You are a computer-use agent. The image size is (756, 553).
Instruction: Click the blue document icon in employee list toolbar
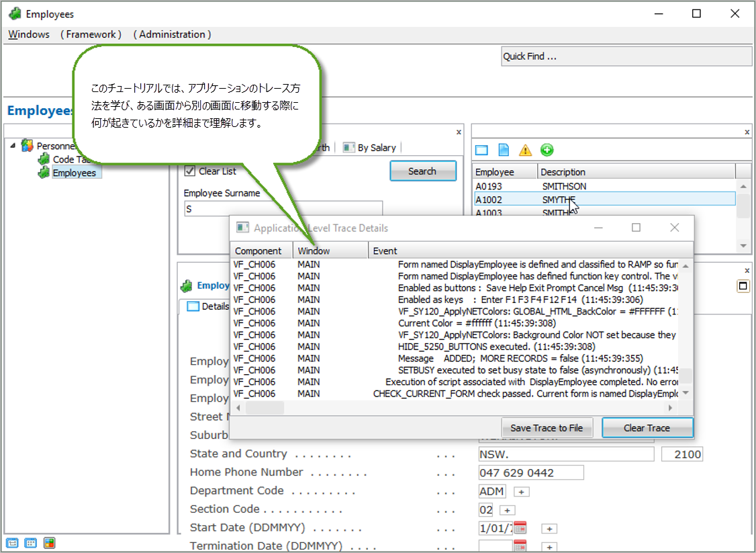click(504, 150)
